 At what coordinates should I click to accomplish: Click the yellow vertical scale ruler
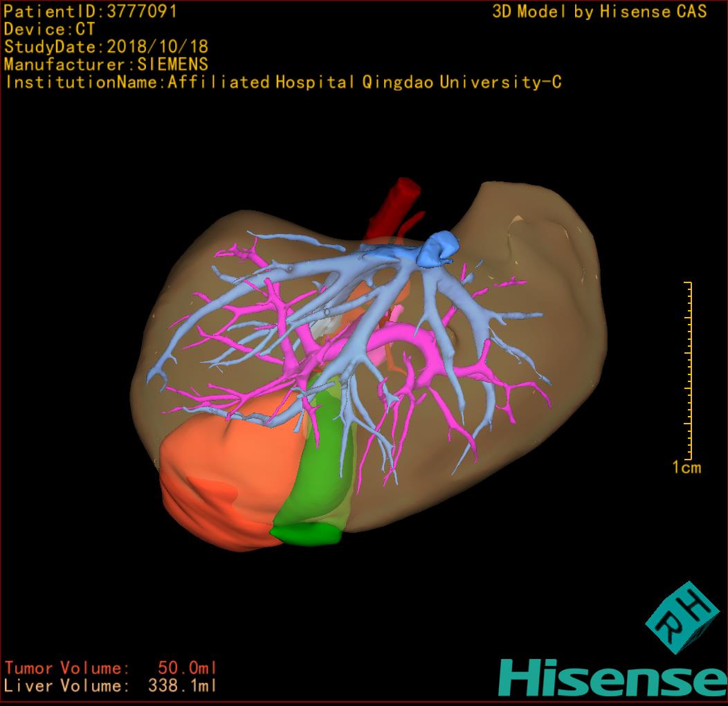tap(689, 370)
